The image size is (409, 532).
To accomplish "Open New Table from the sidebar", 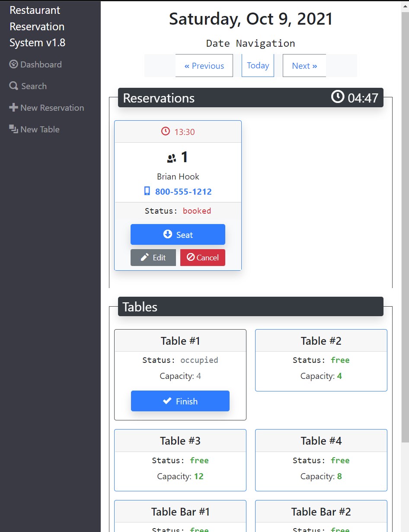I will click(x=35, y=129).
